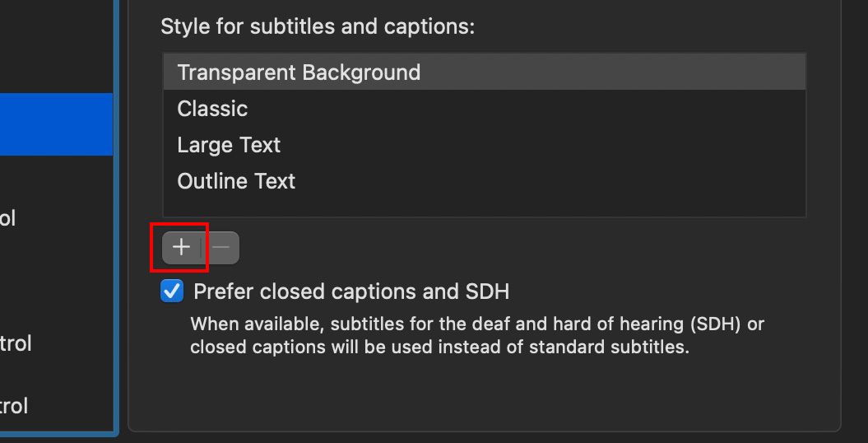
Task: Pick the Outline Text subtitle style
Action: pos(236,181)
